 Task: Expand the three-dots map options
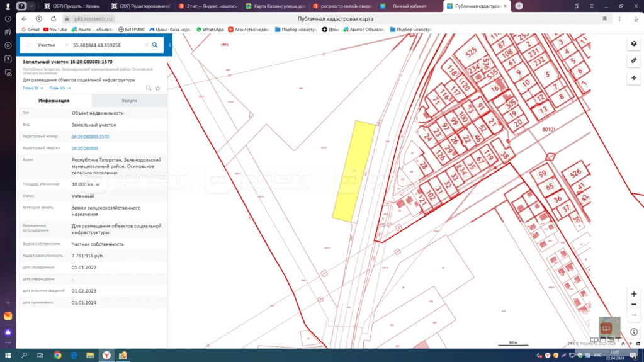[x=633, y=305]
